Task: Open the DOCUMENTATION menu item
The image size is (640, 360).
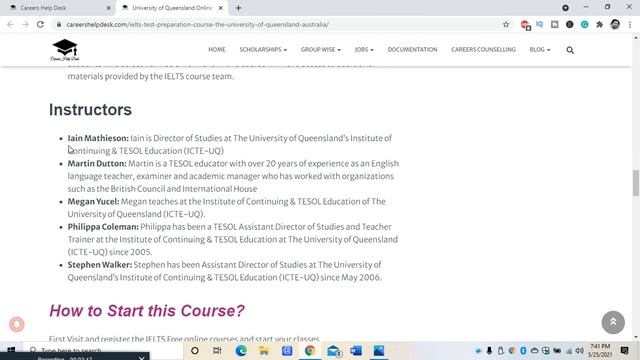Action: [412, 49]
